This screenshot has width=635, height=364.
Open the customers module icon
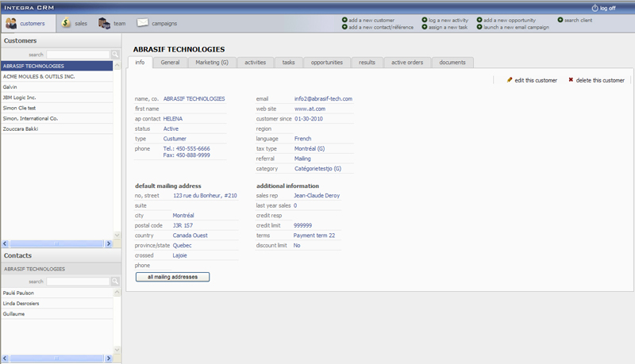click(11, 23)
